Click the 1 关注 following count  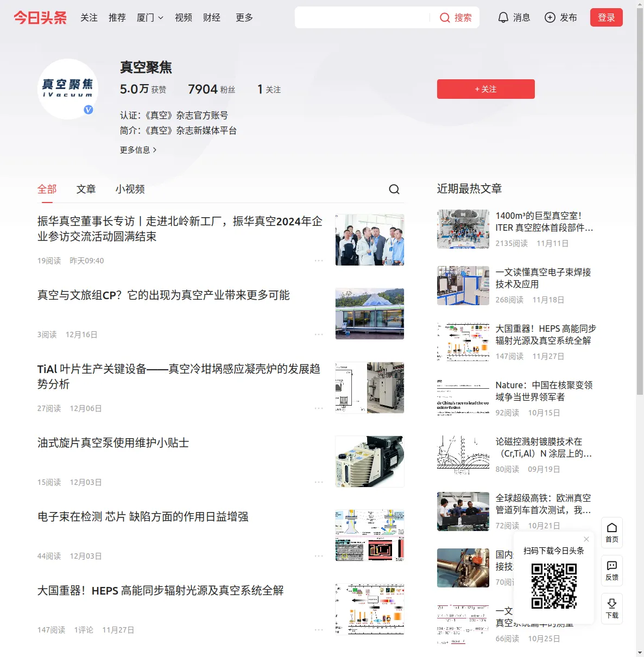269,89
